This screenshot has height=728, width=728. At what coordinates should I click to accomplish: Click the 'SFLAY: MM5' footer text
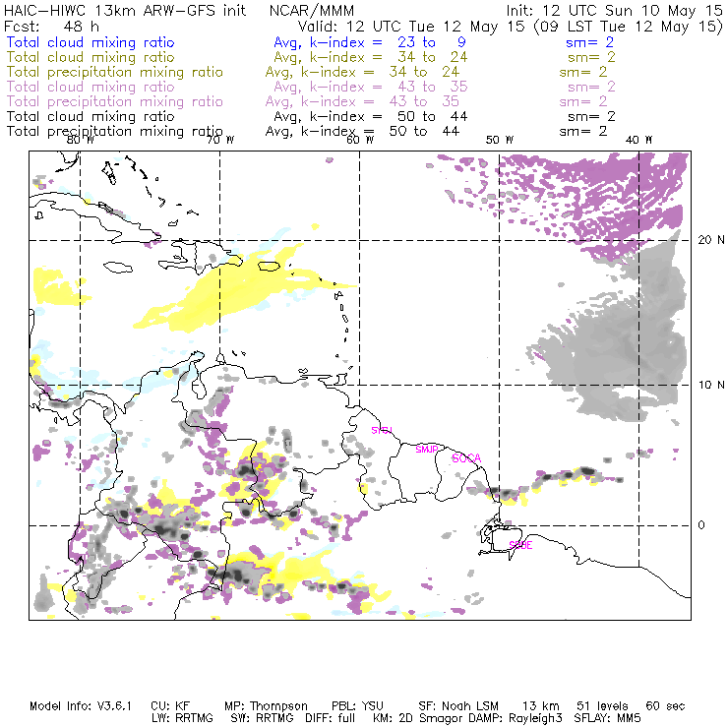pos(607,718)
